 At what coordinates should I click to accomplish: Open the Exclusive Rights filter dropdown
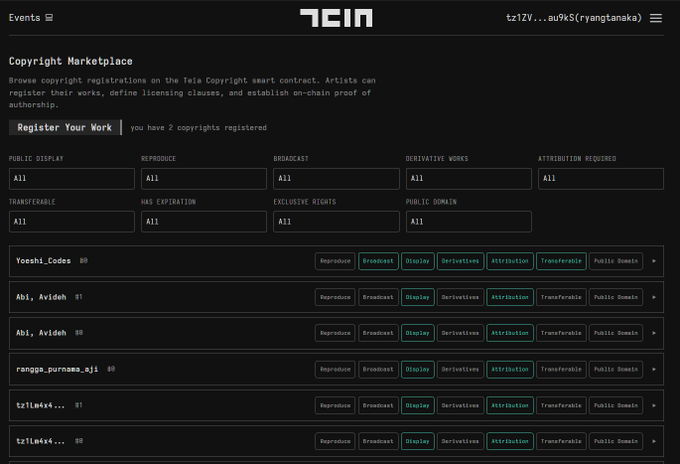click(x=336, y=222)
